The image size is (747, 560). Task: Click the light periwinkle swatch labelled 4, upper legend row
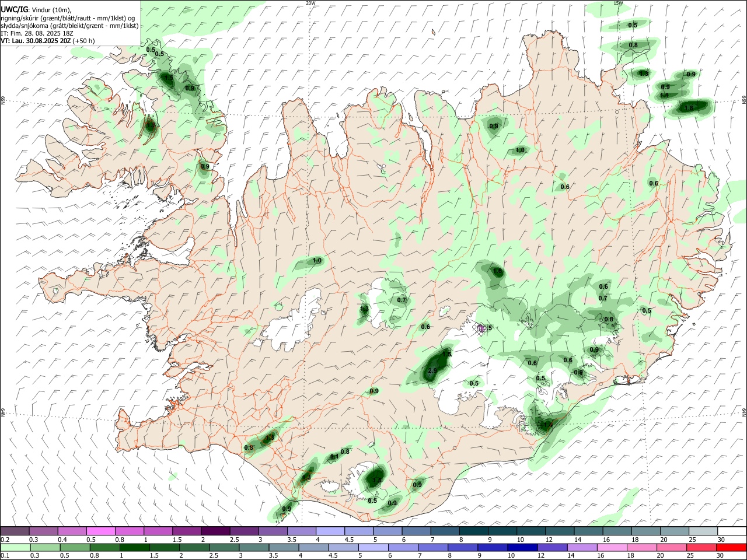click(330, 531)
